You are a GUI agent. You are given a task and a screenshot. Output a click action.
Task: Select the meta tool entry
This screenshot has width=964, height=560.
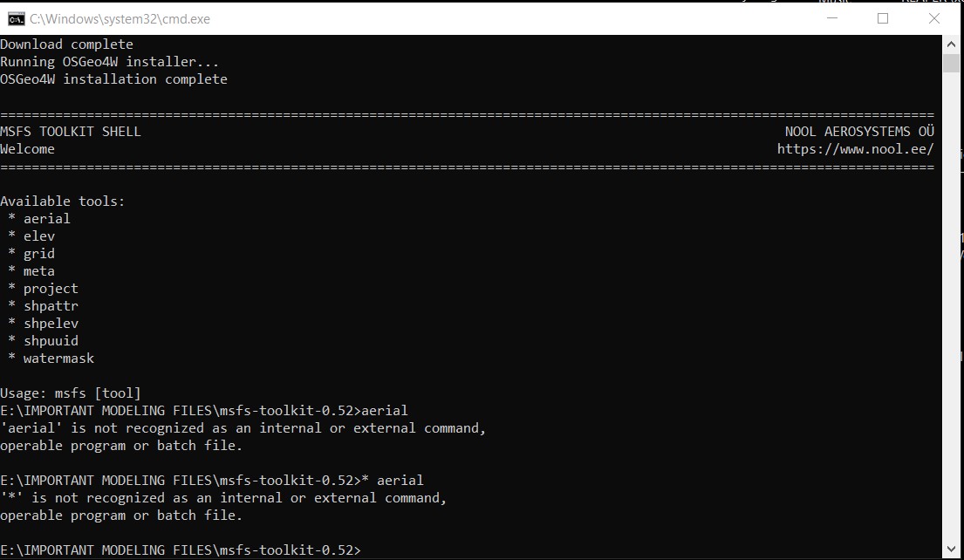click(38, 270)
